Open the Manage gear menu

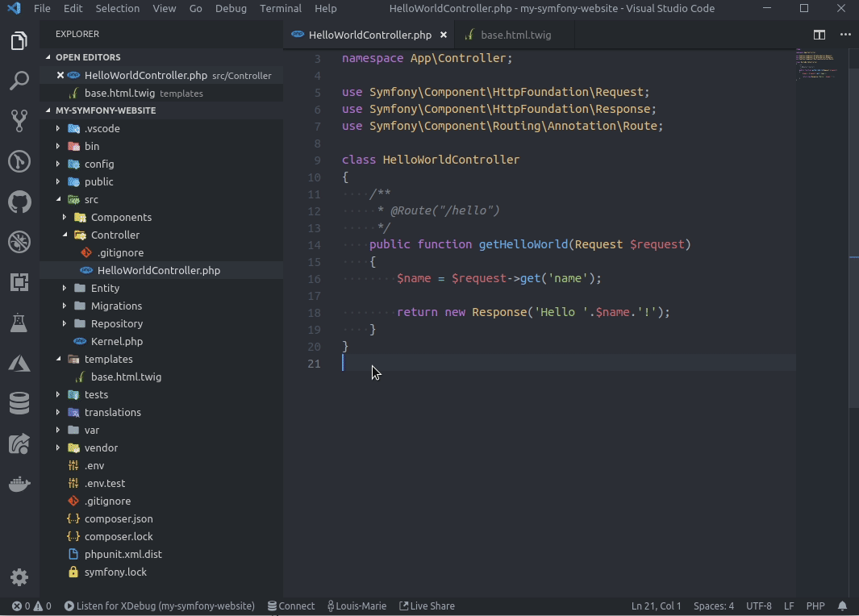[x=19, y=577]
